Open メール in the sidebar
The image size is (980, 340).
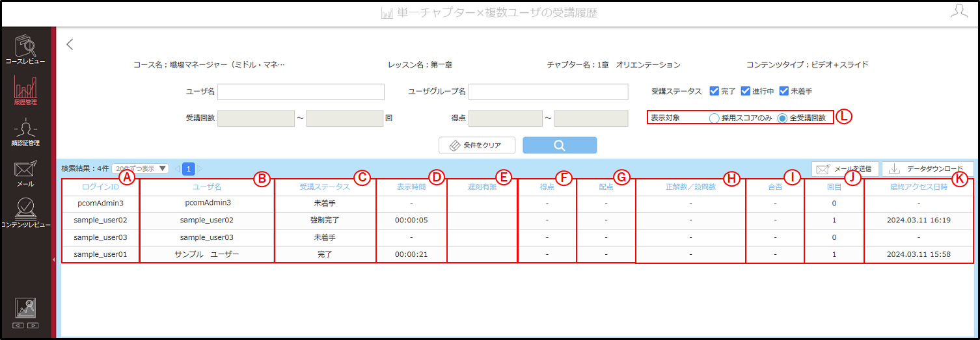[x=25, y=174]
